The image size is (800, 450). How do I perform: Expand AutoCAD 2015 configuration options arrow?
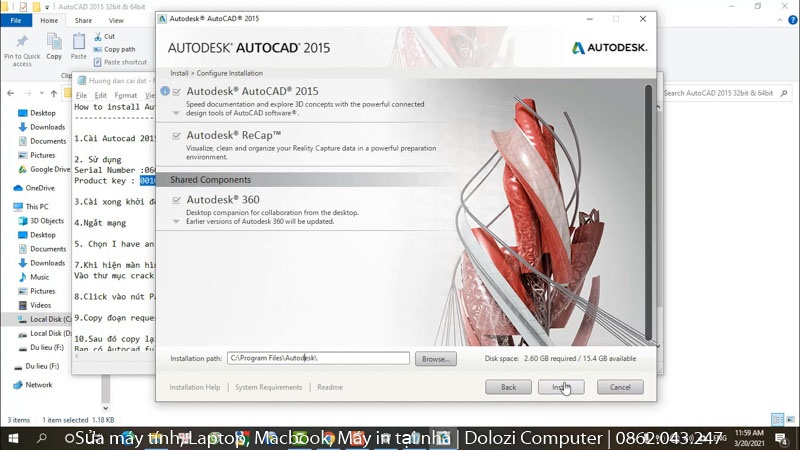pyautogui.click(x=177, y=113)
